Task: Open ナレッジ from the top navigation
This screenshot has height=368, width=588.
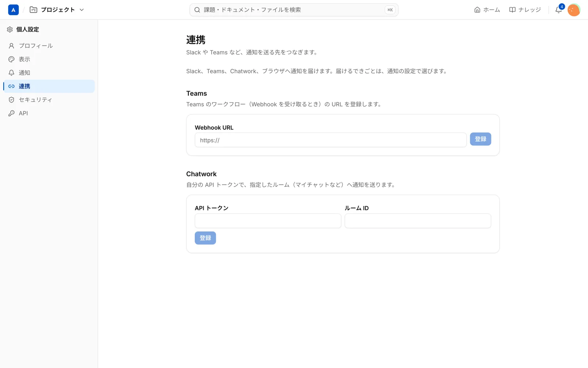Action: click(x=525, y=10)
